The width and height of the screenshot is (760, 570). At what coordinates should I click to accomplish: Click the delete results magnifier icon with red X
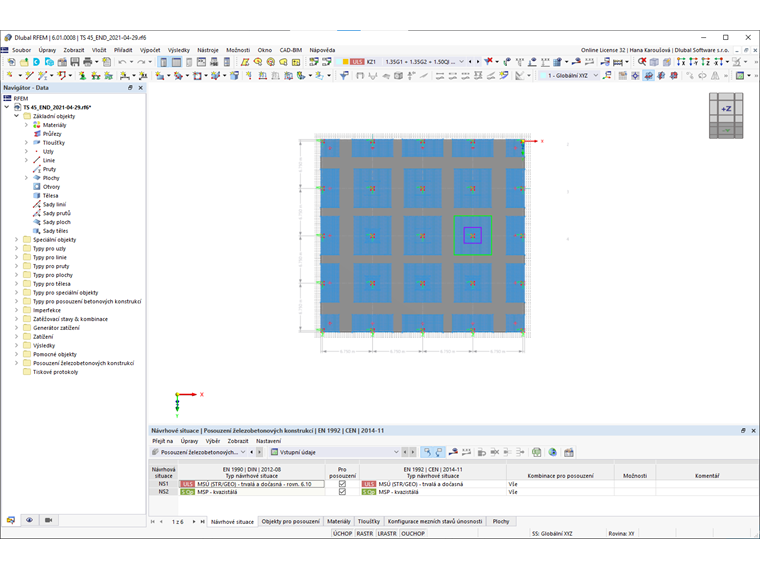(642, 62)
